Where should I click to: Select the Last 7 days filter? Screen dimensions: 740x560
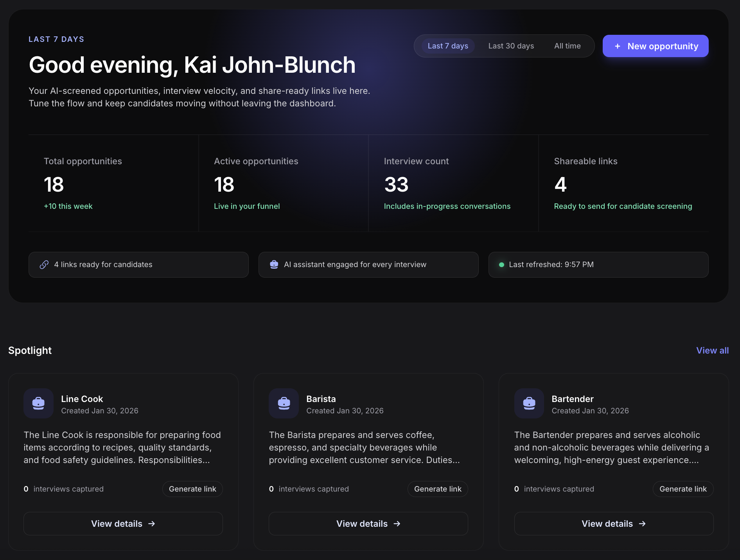448,46
